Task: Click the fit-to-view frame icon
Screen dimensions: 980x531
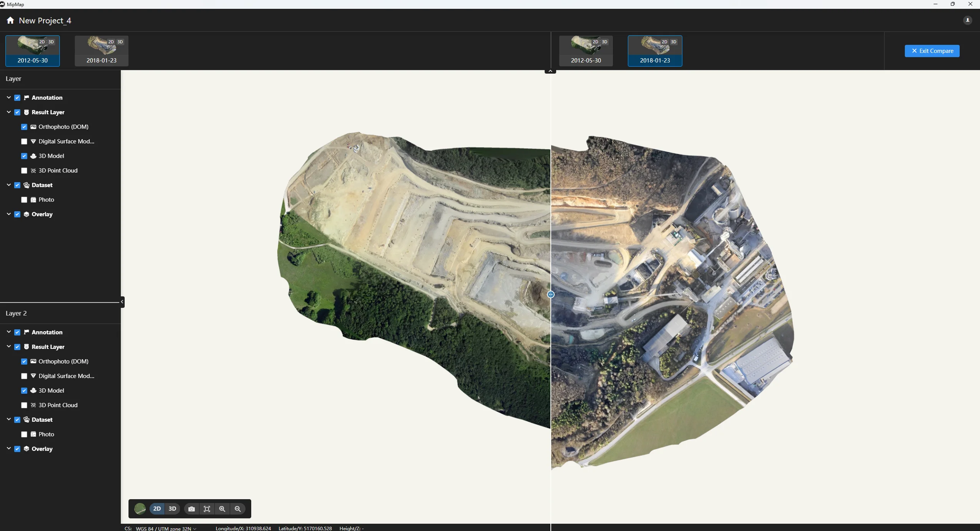Action: tap(207, 509)
